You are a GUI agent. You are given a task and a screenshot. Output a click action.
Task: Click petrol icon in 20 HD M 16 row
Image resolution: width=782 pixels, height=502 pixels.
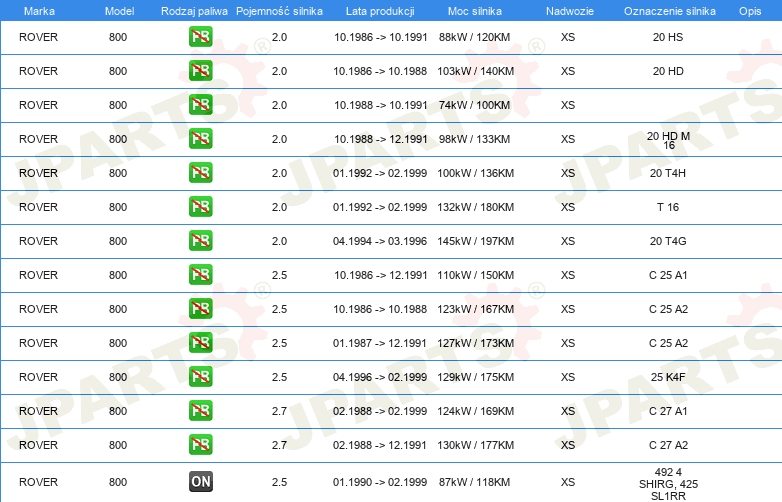(200, 139)
